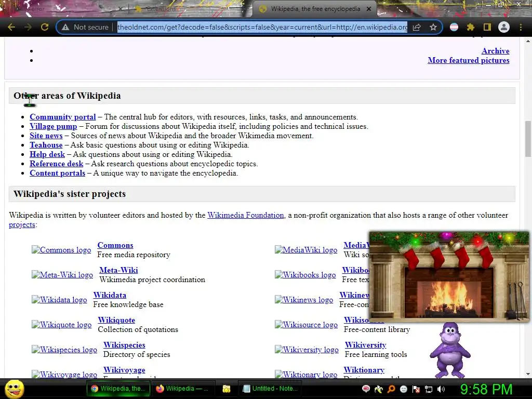This screenshot has width=532, height=399.
Task: Toggle the browser side panel
Action: pos(487,27)
